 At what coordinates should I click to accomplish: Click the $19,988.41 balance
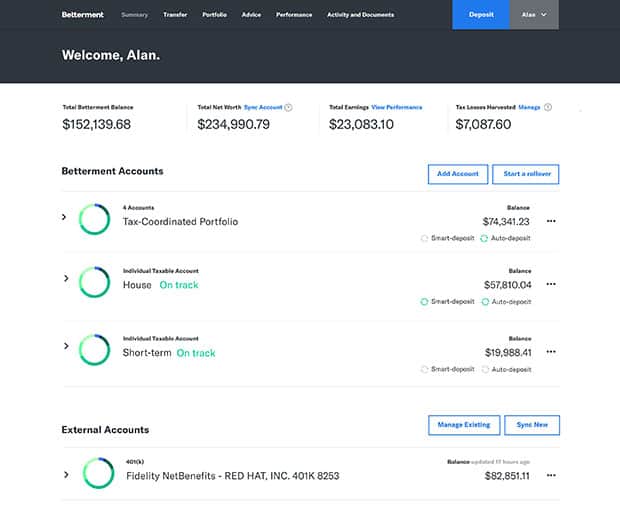coord(508,352)
